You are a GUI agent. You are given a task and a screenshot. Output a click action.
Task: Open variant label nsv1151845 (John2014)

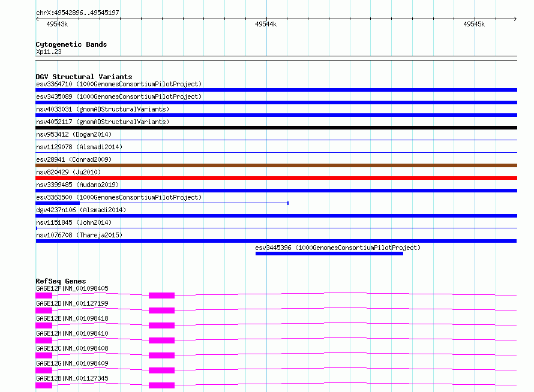click(74, 222)
